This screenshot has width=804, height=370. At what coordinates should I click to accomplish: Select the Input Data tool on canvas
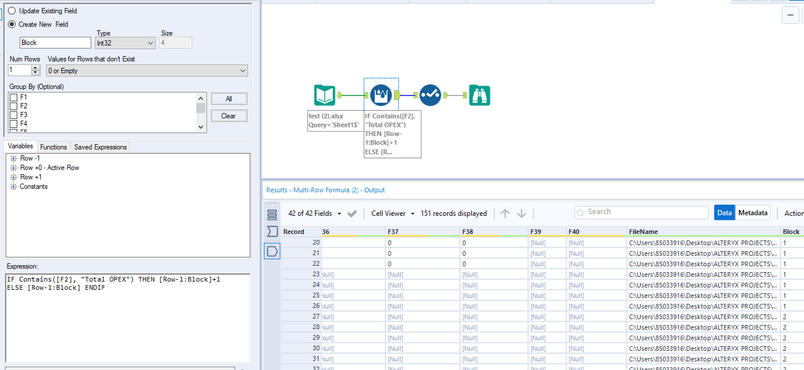pos(325,95)
